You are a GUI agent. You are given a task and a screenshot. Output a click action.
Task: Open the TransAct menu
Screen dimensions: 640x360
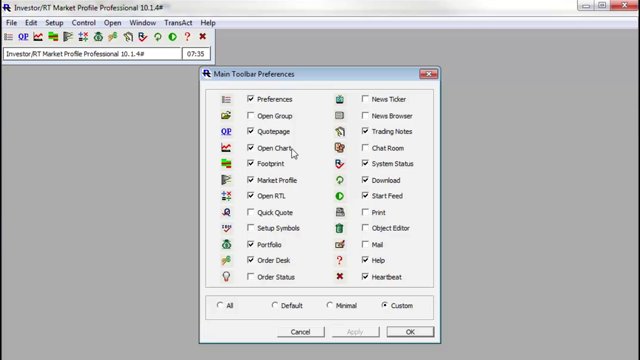(178, 23)
